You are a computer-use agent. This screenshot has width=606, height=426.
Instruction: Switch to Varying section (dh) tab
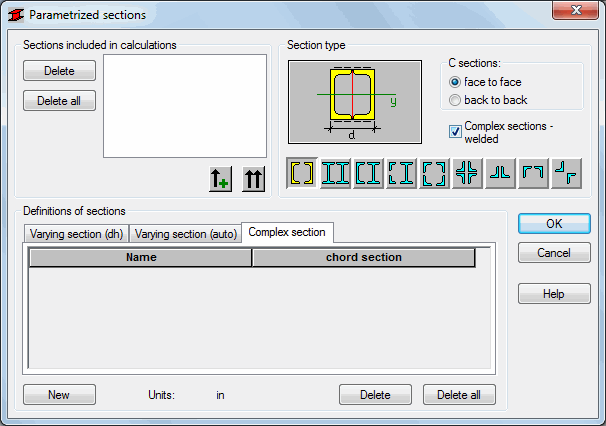point(76,234)
